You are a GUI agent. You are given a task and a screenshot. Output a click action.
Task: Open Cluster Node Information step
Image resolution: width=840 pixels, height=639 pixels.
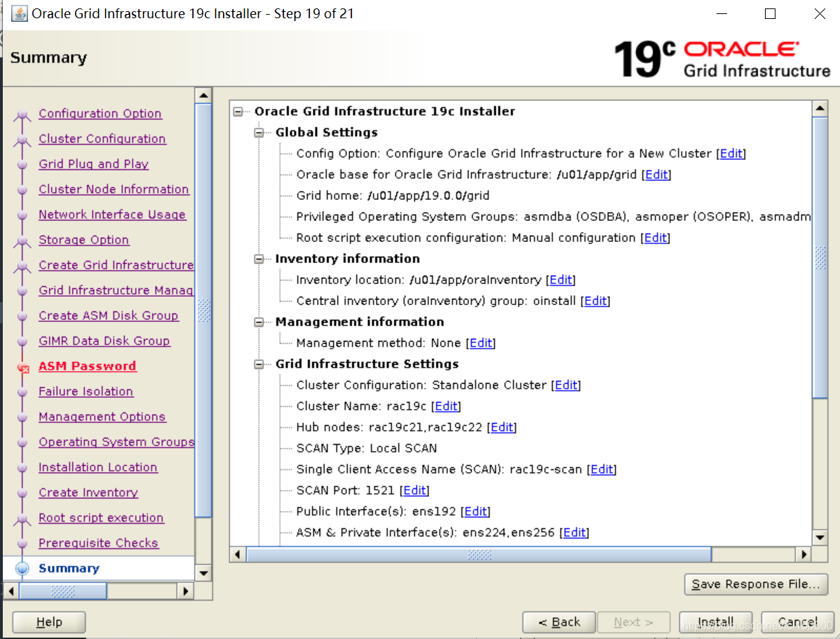click(114, 189)
